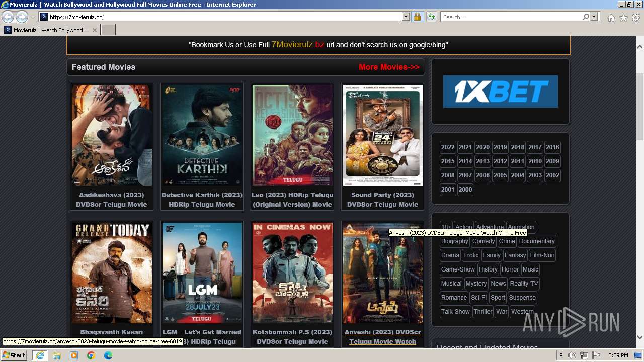The height and width of the screenshot is (362, 644).
Task: Click inside the address bar URL field
Action: click(225, 17)
